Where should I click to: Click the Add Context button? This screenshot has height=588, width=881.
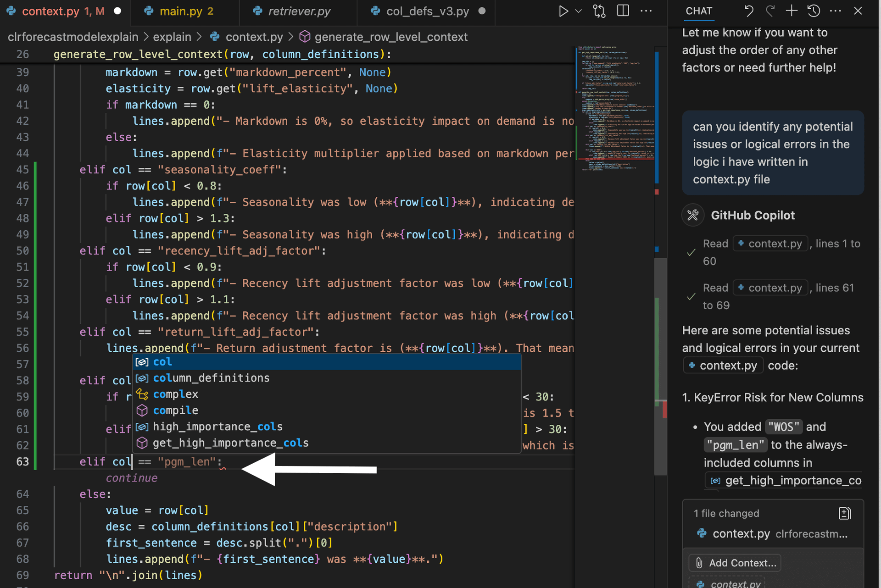(734, 563)
